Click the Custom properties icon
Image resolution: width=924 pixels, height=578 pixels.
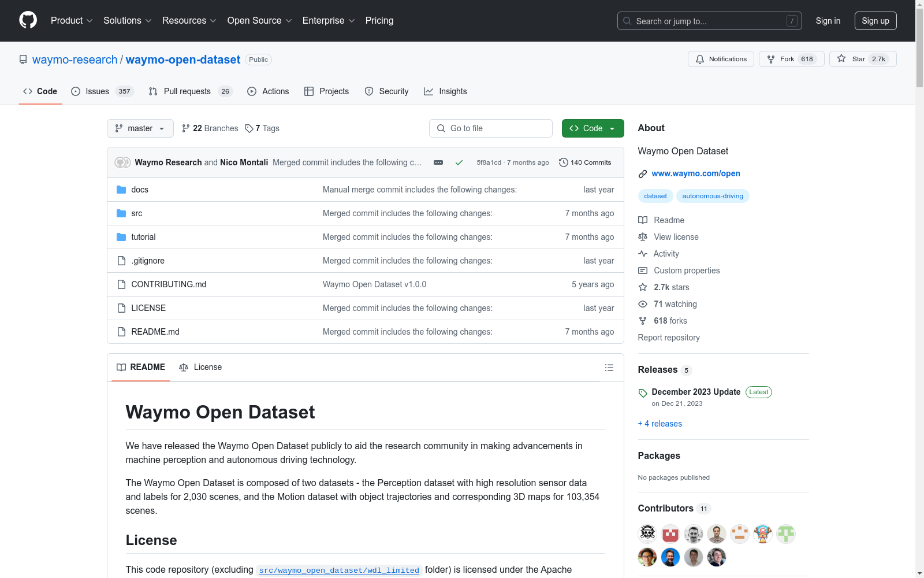(x=643, y=271)
